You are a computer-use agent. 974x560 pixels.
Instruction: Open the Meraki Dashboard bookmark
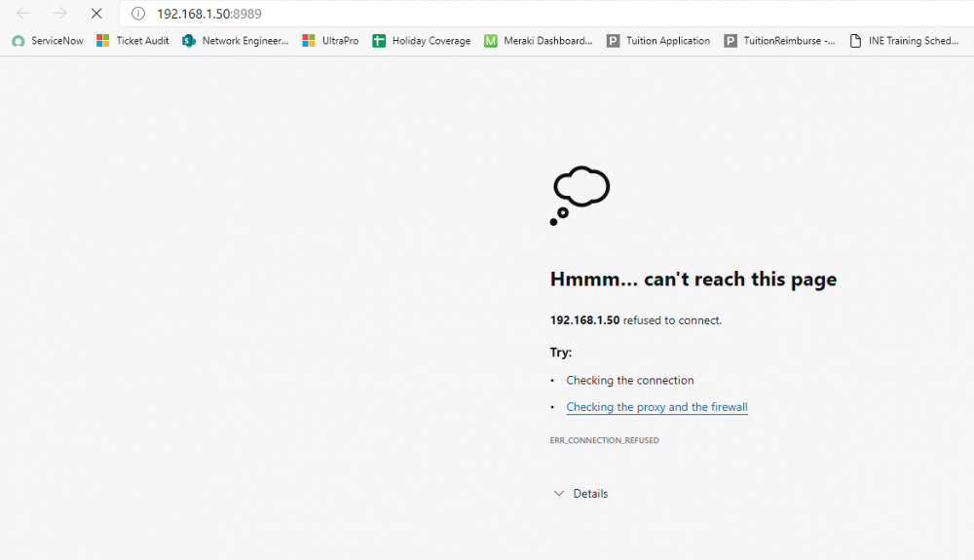539,41
